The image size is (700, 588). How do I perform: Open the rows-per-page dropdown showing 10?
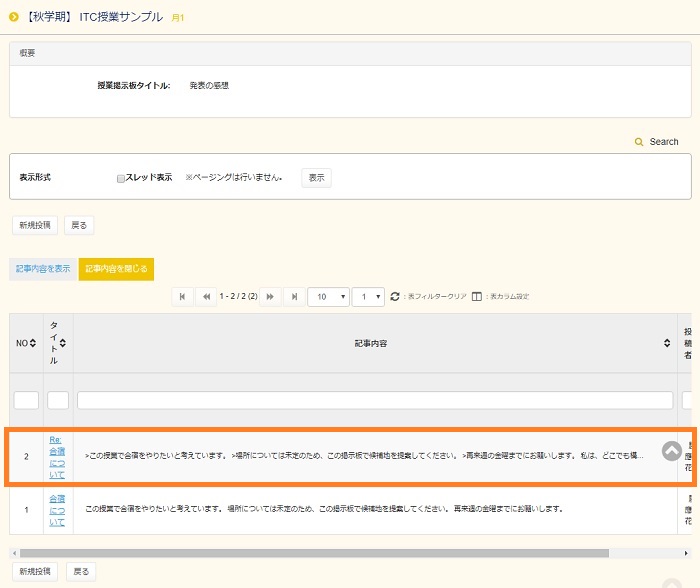click(328, 297)
